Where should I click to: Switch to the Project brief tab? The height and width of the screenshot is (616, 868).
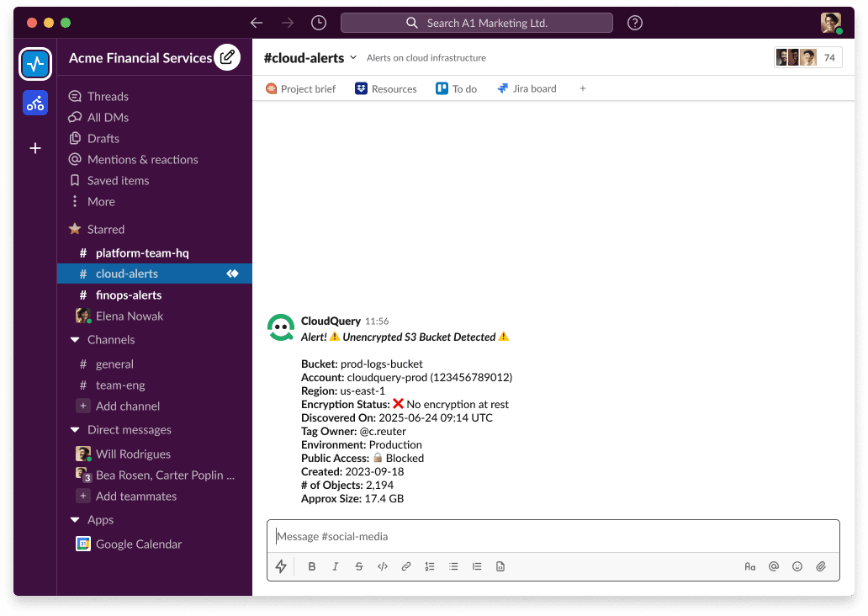coord(300,88)
